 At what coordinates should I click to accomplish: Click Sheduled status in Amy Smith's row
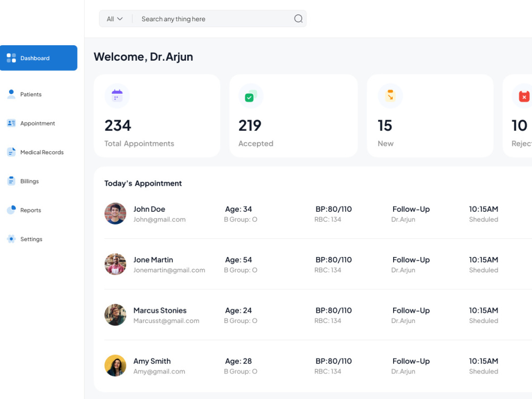pos(484,371)
